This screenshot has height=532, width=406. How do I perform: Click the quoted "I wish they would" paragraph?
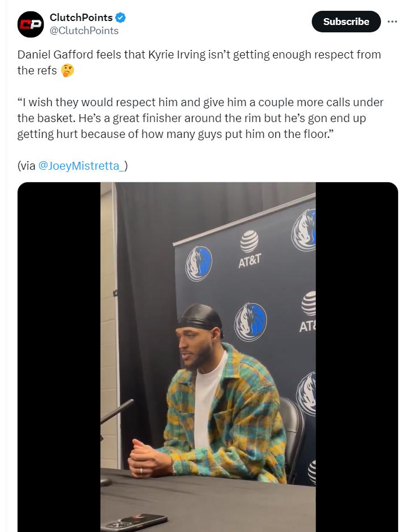200,118
